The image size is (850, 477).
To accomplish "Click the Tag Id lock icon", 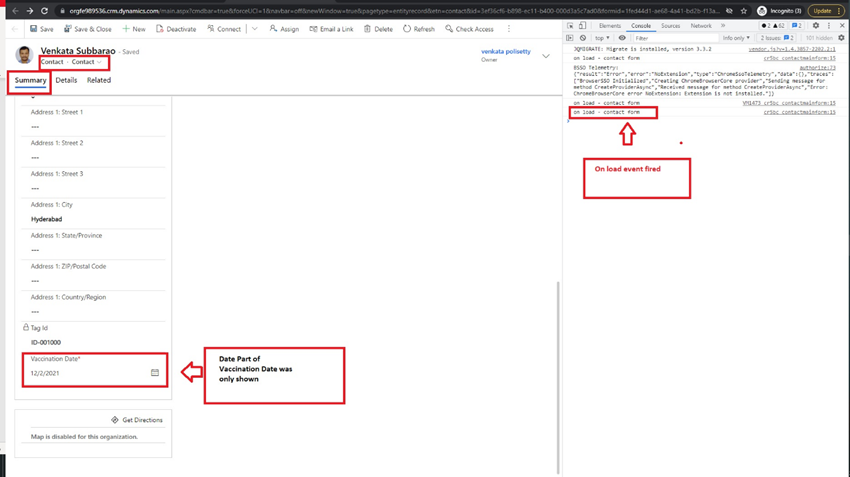I will tap(25, 327).
